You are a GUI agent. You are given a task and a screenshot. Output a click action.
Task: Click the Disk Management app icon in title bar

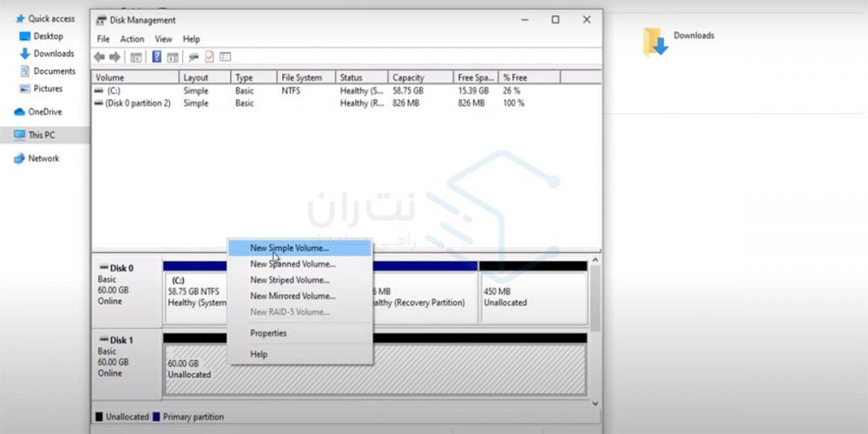[102, 20]
